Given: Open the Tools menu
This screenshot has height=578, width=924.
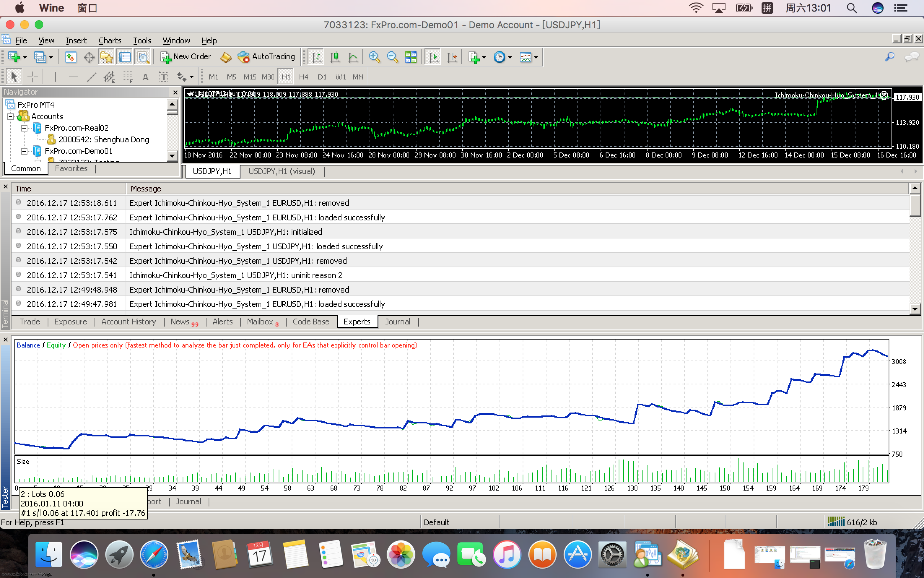Looking at the screenshot, I should (x=142, y=40).
